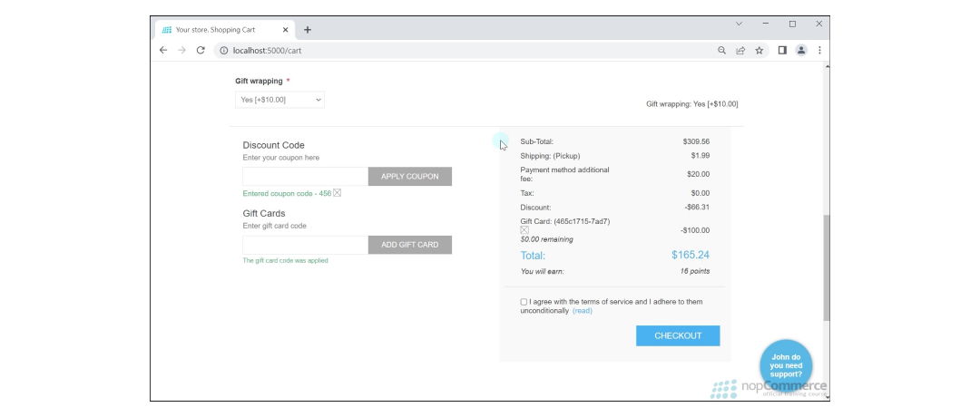The width and height of the screenshot is (980, 417).
Task: Open the tab search chevron
Action: [x=739, y=24]
